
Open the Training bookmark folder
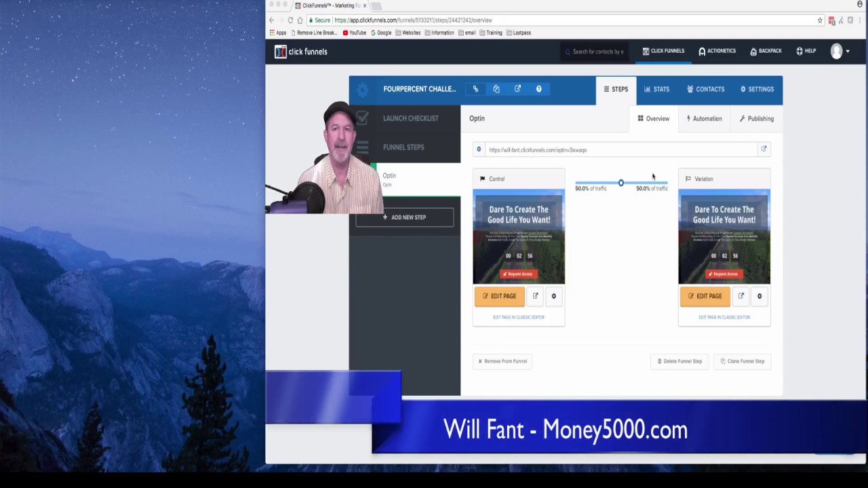coord(491,33)
